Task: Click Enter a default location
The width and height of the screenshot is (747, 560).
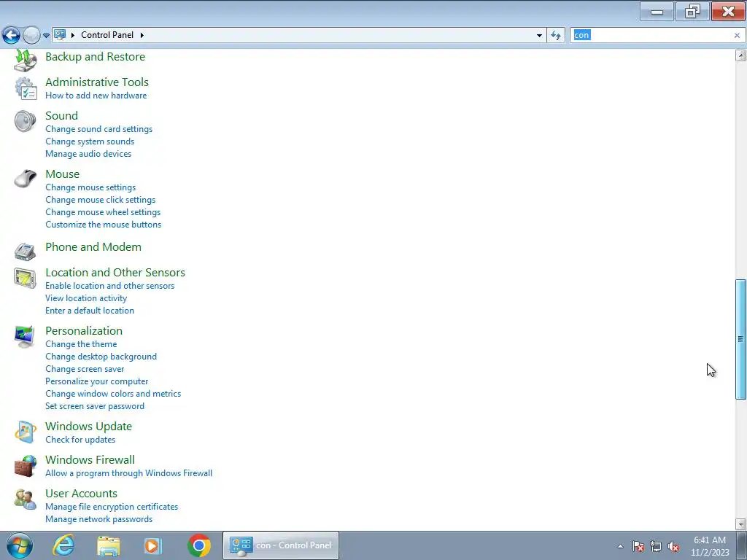Action: point(90,311)
